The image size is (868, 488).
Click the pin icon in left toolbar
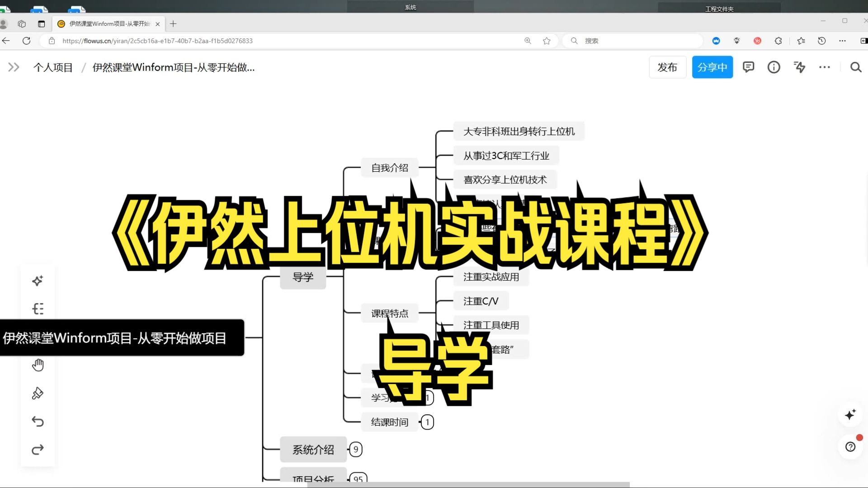[x=38, y=393]
